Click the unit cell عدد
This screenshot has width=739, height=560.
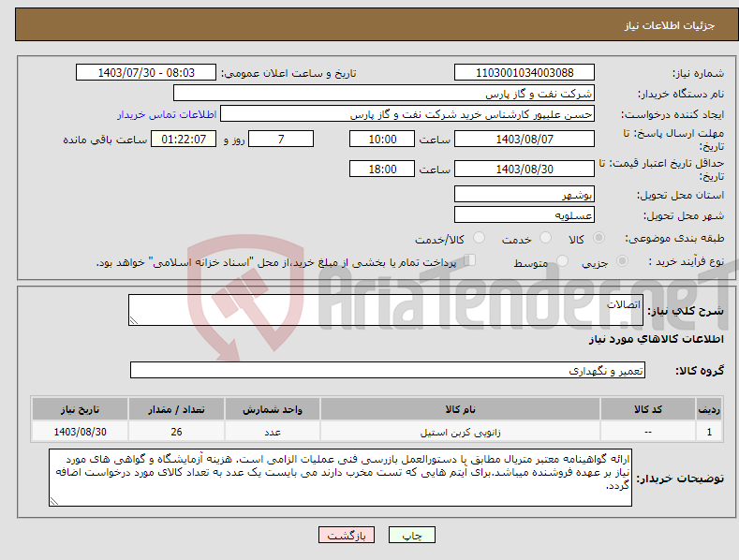(273, 432)
